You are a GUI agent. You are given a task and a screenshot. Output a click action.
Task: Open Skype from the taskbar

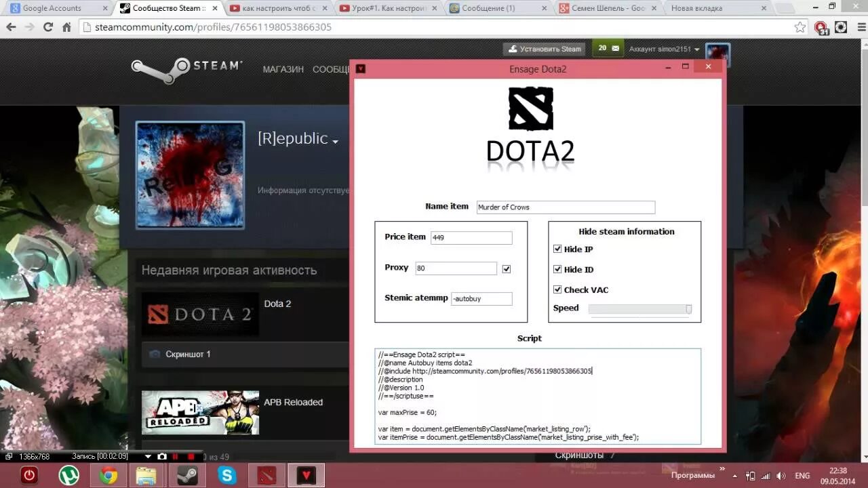(x=227, y=475)
